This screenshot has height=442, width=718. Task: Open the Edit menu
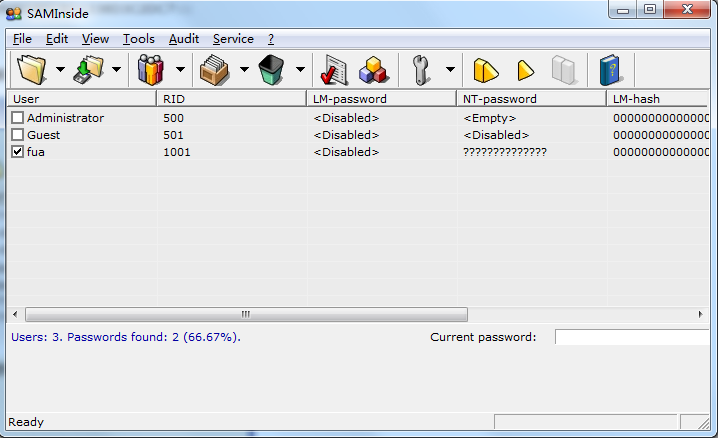57,39
